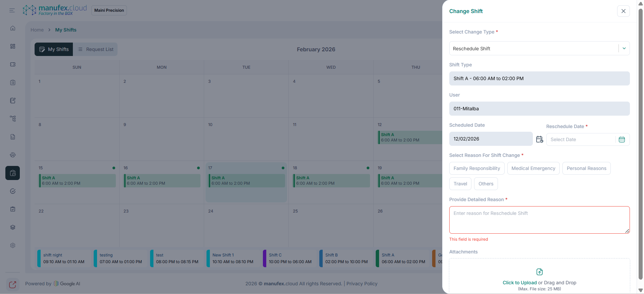644x294 pixels.
Task: Click the Provide Detailed Reason text area
Action: (539, 220)
